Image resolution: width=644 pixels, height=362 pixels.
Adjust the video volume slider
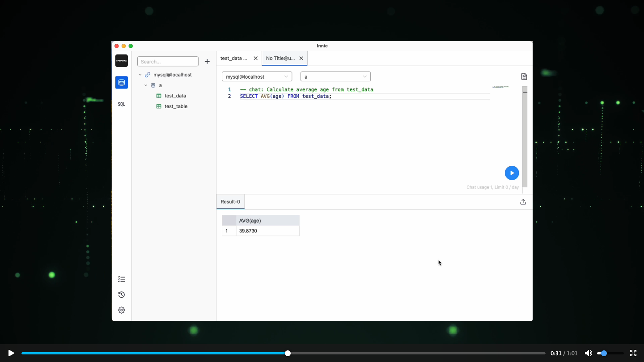610,353
